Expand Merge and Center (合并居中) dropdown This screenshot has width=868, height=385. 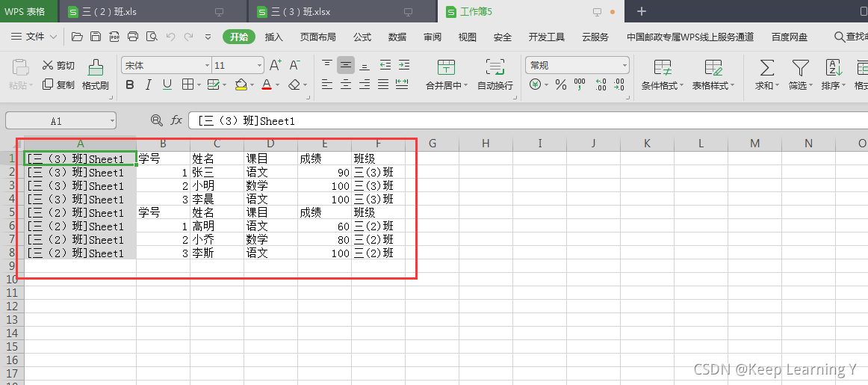click(x=465, y=86)
